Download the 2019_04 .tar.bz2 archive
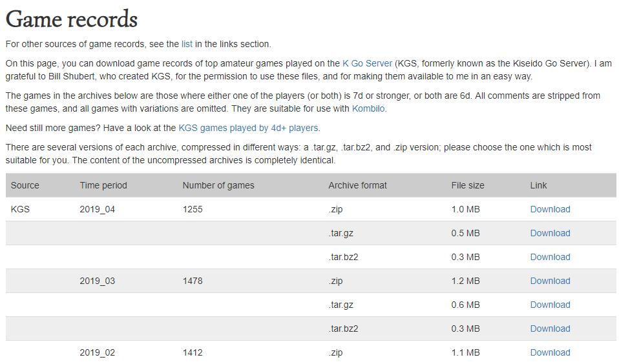This screenshot has height=364, width=619. pos(550,257)
